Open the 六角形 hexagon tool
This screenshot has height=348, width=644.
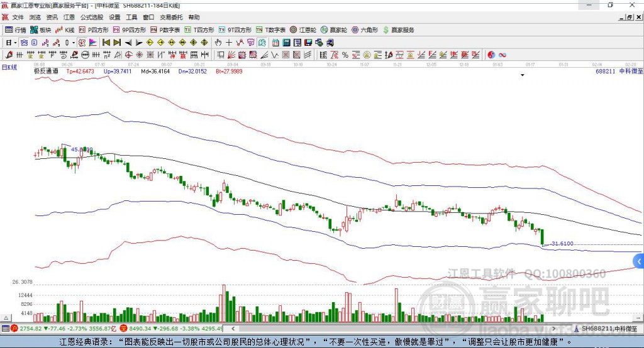pyautogui.click(x=365, y=30)
